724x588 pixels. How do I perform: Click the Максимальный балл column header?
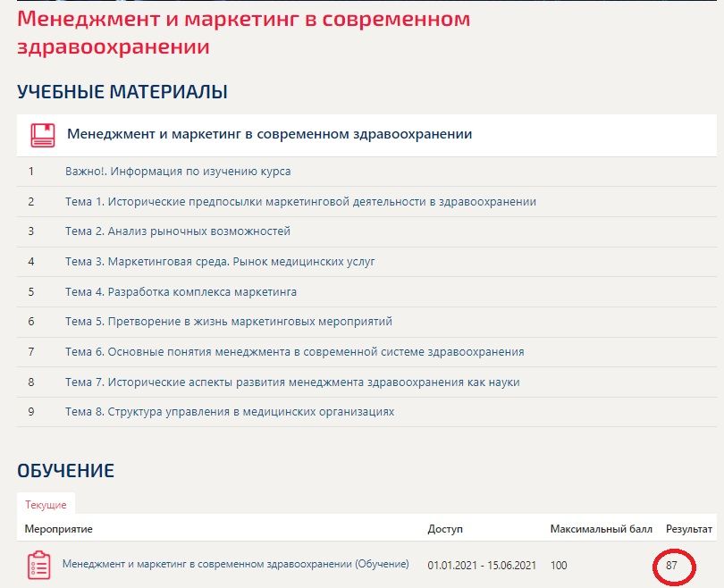point(602,529)
